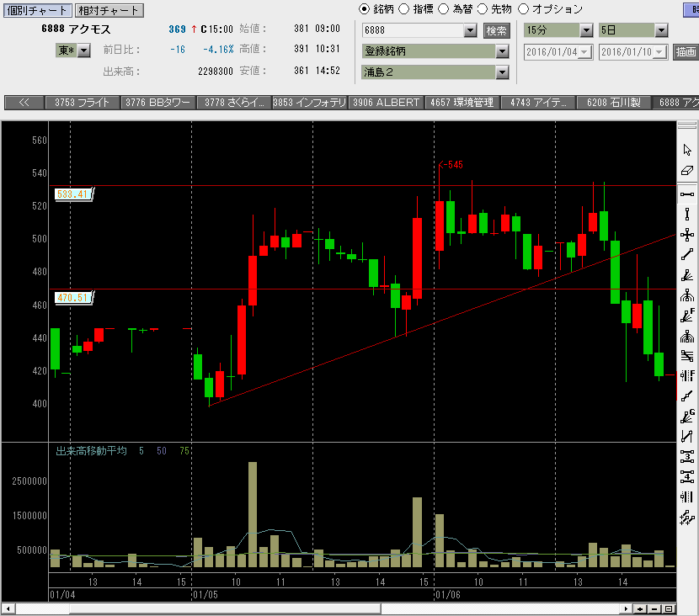699x616 pixels.
Task: Open the 3853 インフォテリ stock tab
Action: [x=310, y=103]
